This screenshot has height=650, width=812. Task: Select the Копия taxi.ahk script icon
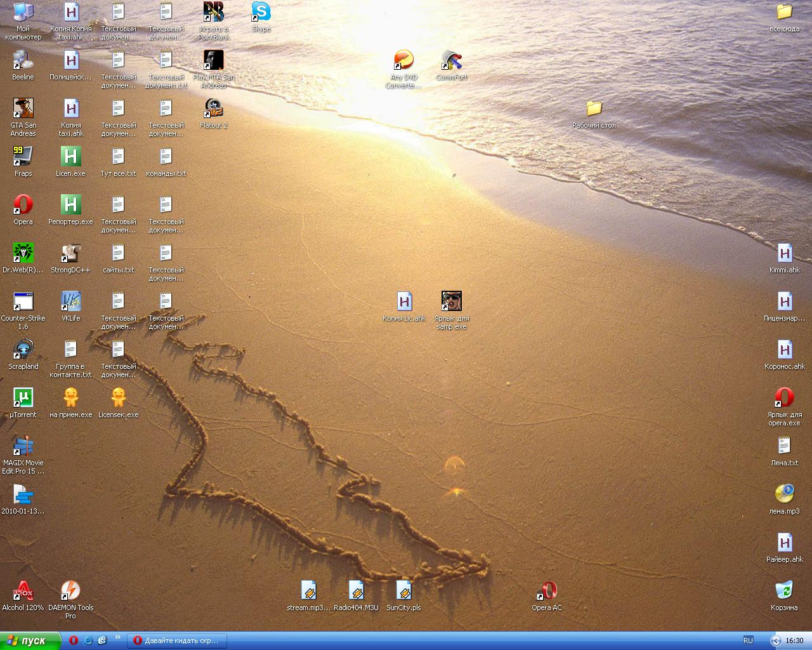pyautogui.click(x=71, y=117)
